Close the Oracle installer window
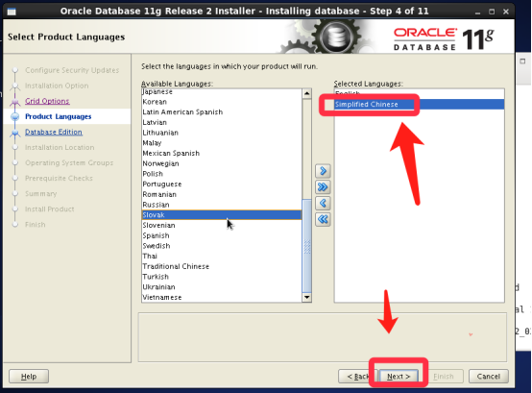 [x=506, y=12]
